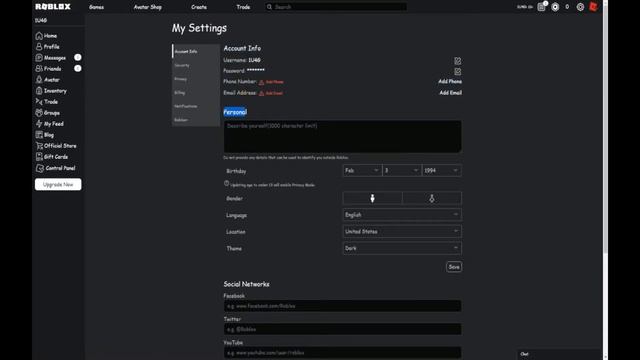Click the Robux balance number in the header
This screenshot has height=360, width=640.
click(567, 7)
